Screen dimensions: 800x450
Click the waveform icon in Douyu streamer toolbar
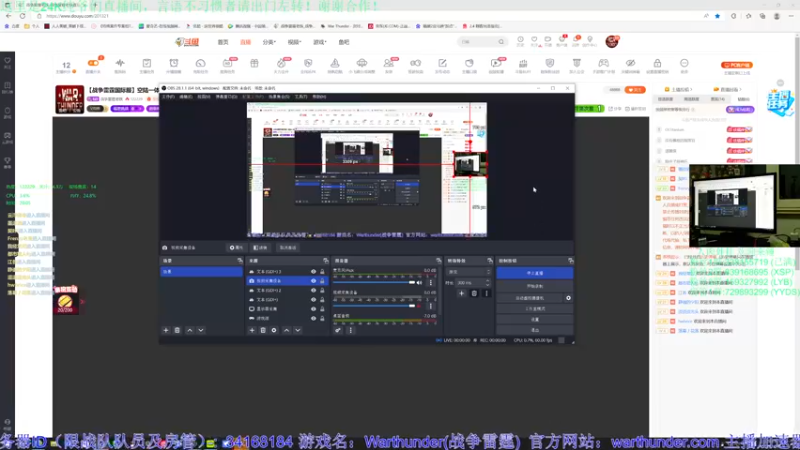click(120, 63)
